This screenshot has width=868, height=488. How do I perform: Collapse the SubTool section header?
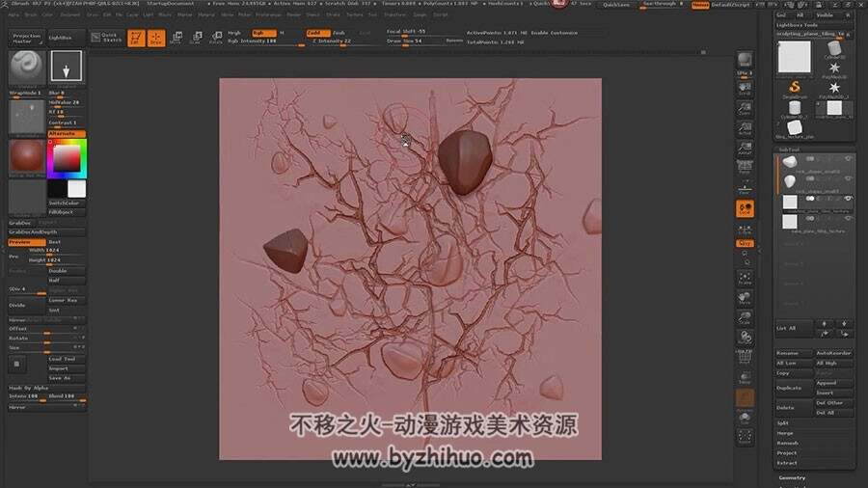point(789,149)
